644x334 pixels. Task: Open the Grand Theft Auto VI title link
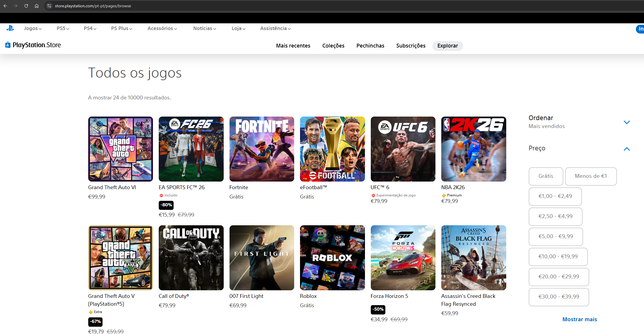coord(112,187)
